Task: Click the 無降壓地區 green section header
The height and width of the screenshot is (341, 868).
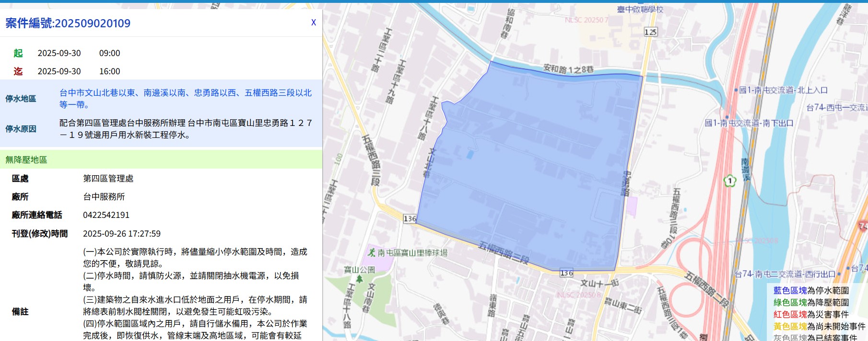Action: 26,159
